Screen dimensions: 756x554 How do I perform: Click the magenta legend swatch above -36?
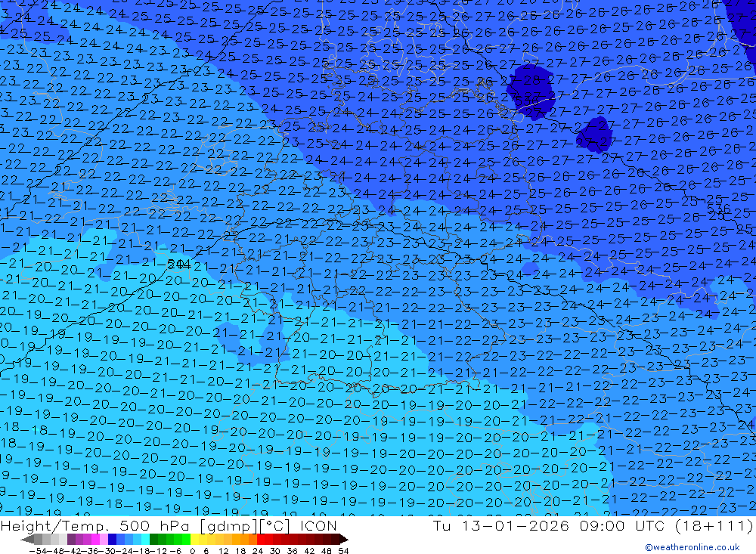(x=95, y=539)
